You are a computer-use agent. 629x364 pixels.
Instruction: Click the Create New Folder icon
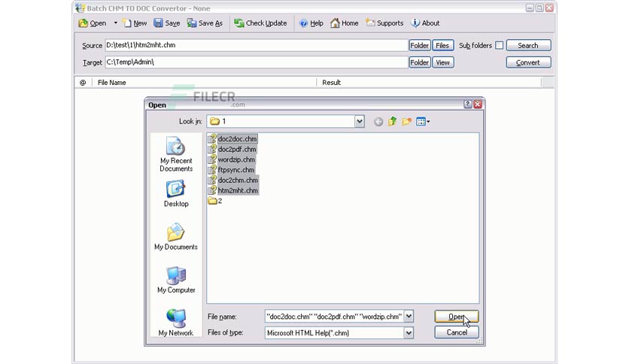(x=407, y=122)
